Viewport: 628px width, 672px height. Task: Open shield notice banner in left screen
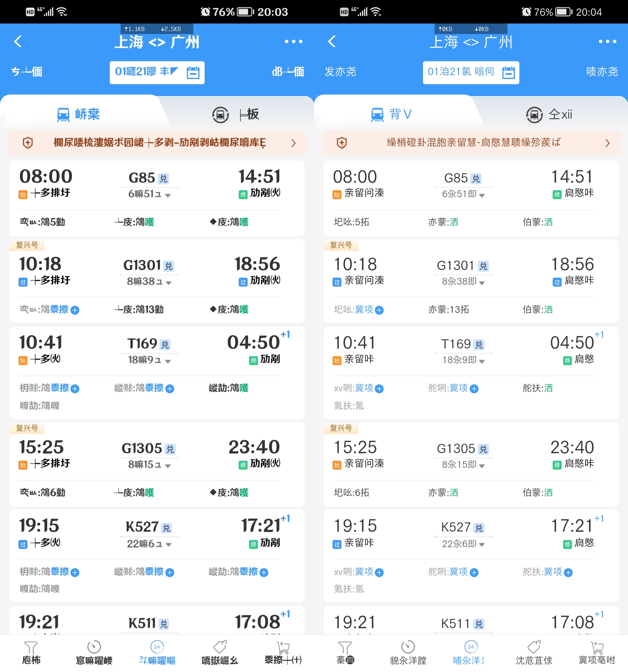tap(157, 143)
